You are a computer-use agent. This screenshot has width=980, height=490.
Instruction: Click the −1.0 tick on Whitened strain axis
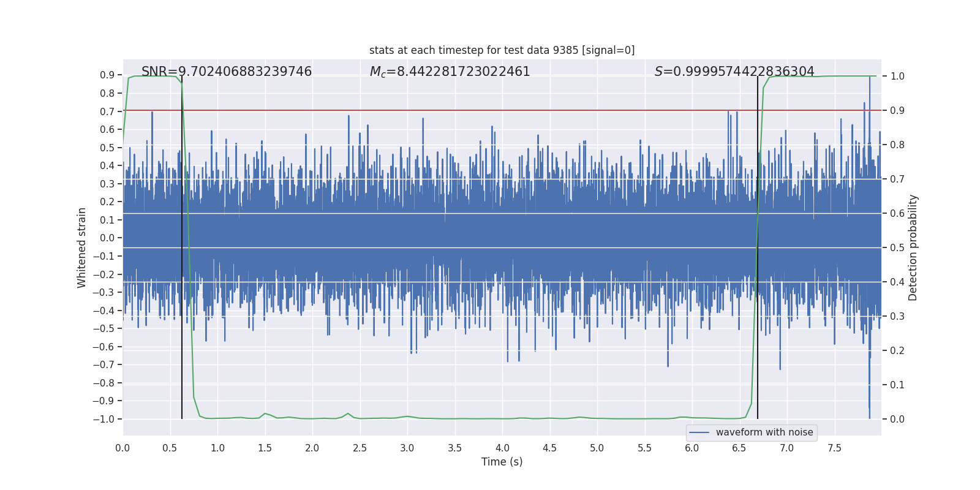[x=104, y=419]
